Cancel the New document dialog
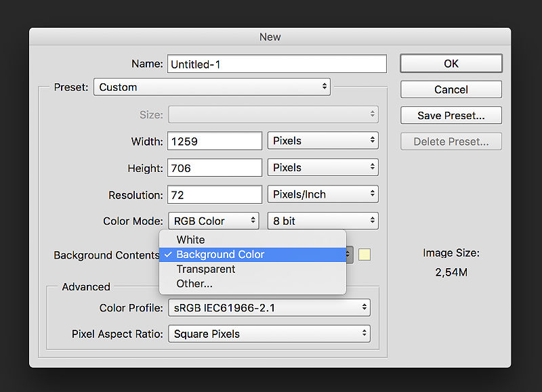The height and width of the screenshot is (392, 542). pos(451,90)
